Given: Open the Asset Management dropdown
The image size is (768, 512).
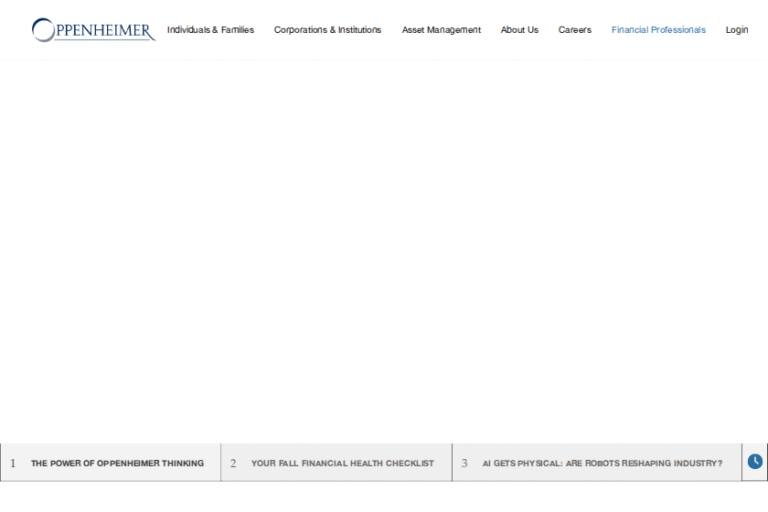Looking at the screenshot, I should click(441, 30).
